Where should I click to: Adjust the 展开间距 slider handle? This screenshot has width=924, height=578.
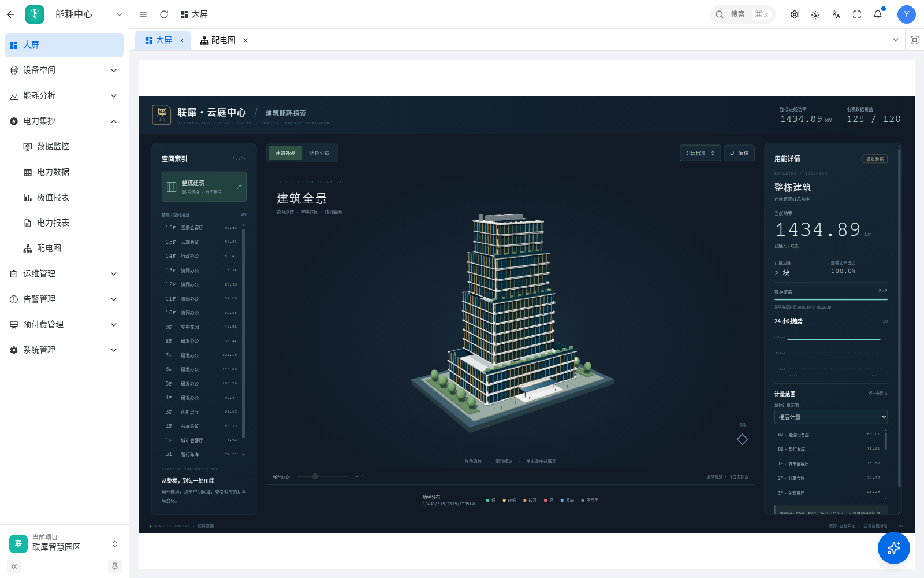315,476
